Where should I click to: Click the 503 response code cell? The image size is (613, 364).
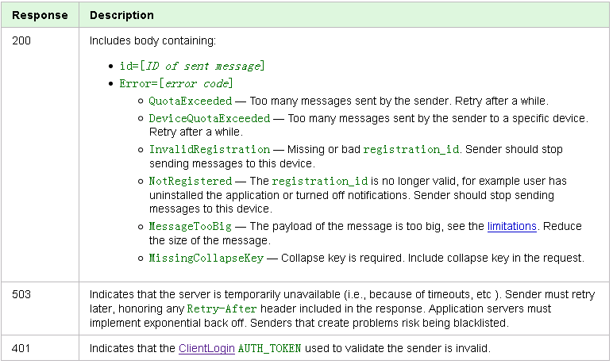[x=40, y=308]
